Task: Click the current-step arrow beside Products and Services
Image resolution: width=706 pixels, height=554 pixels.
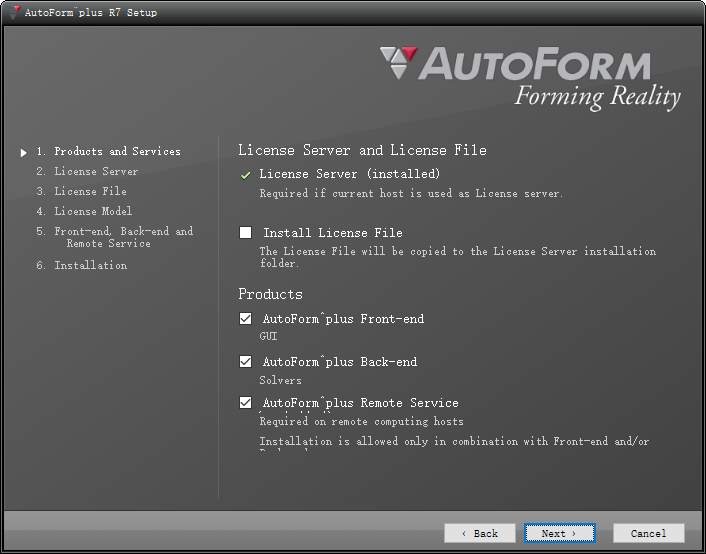Action: pyautogui.click(x=23, y=153)
